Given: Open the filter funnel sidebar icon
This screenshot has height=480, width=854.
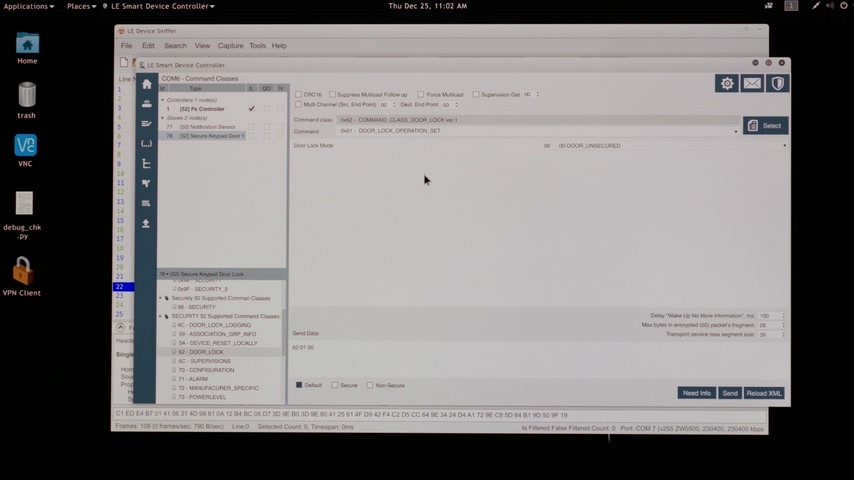Looking at the screenshot, I should [x=147, y=183].
